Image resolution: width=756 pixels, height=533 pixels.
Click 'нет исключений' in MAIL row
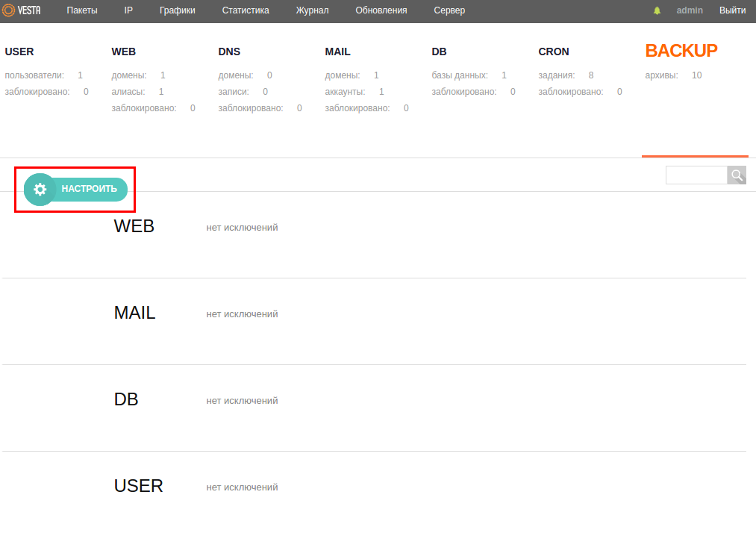point(242,314)
